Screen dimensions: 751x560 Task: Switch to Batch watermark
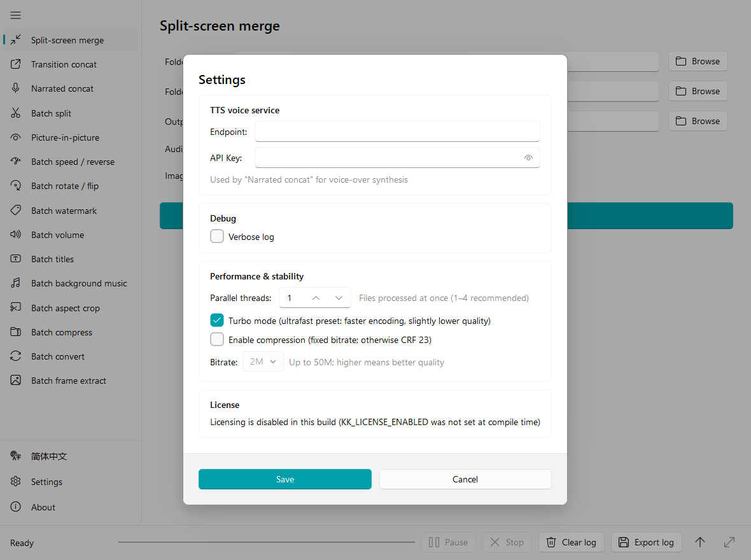71,210
